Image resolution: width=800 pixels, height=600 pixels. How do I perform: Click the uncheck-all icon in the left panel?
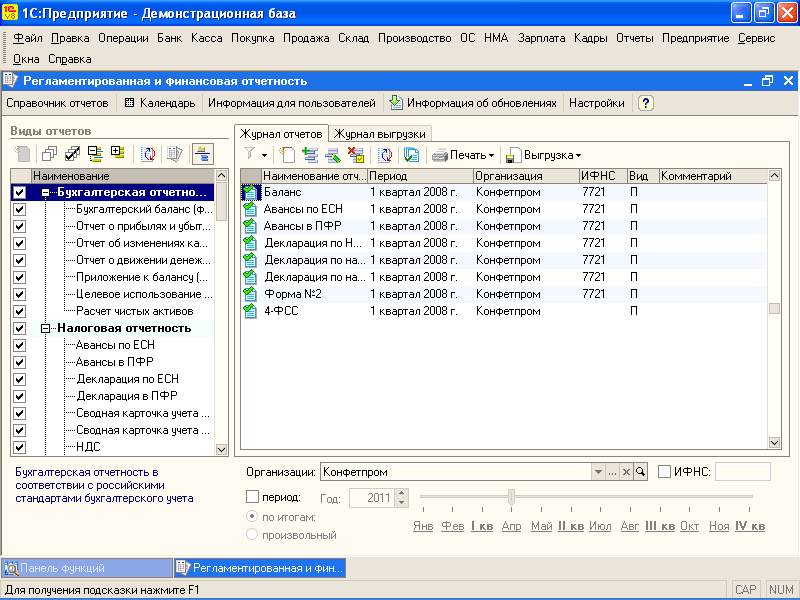(49, 154)
